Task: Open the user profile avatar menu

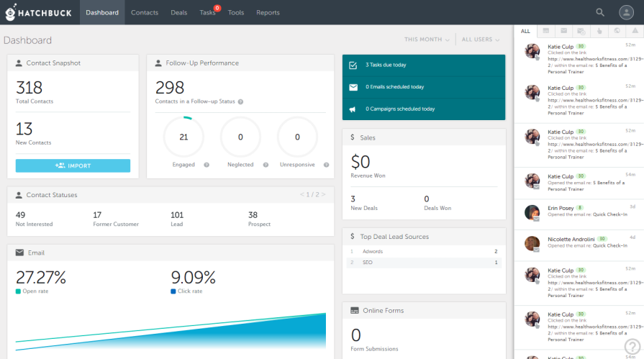Action: 626,12
